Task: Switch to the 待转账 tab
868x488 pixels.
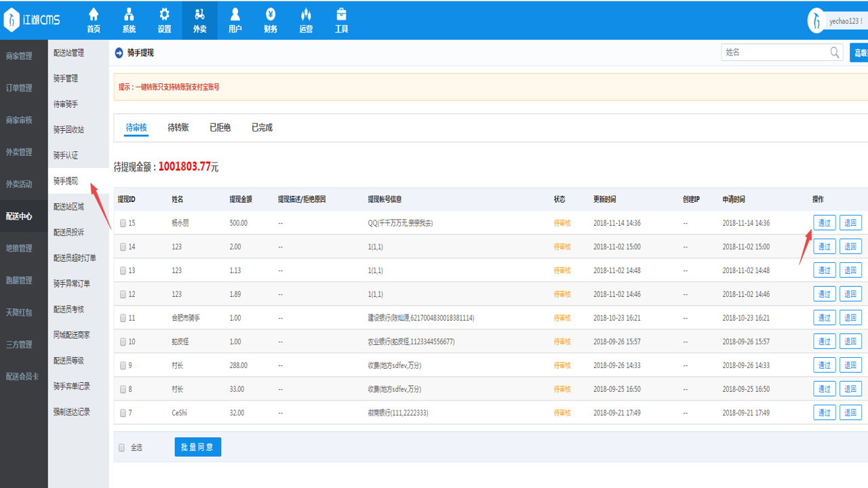Action: pos(178,127)
